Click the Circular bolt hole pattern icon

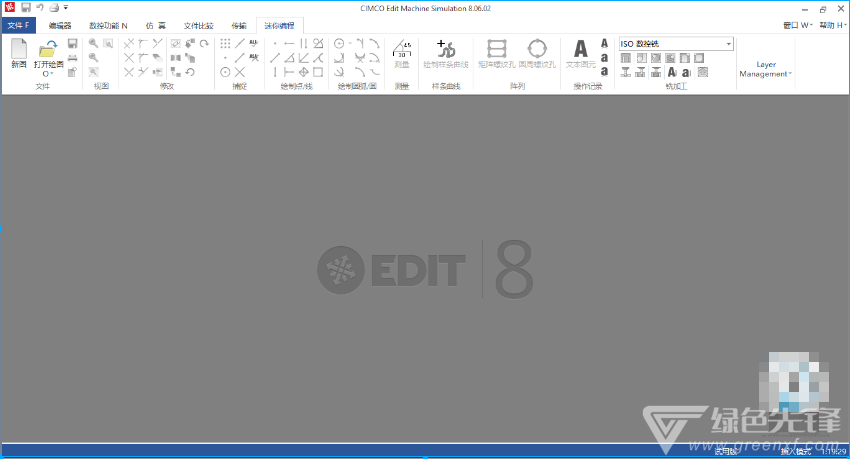[537, 49]
